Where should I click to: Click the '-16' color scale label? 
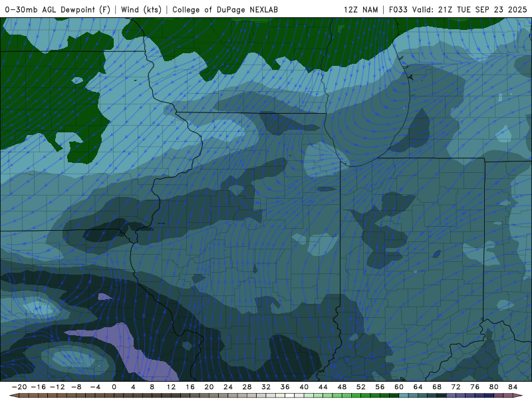click(38, 387)
